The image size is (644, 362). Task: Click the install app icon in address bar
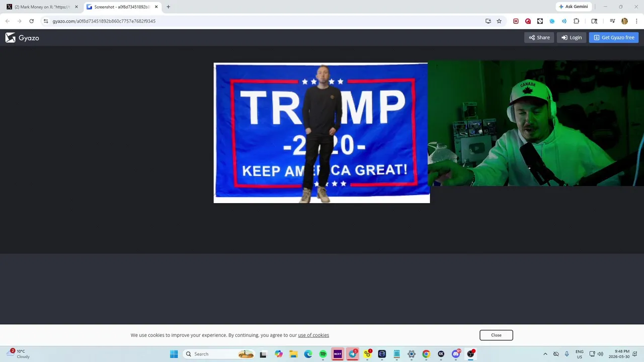[488, 21]
